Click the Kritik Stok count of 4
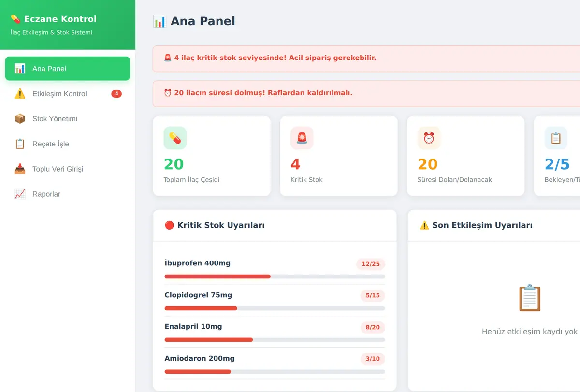This screenshot has width=580, height=392. (295, 164)
